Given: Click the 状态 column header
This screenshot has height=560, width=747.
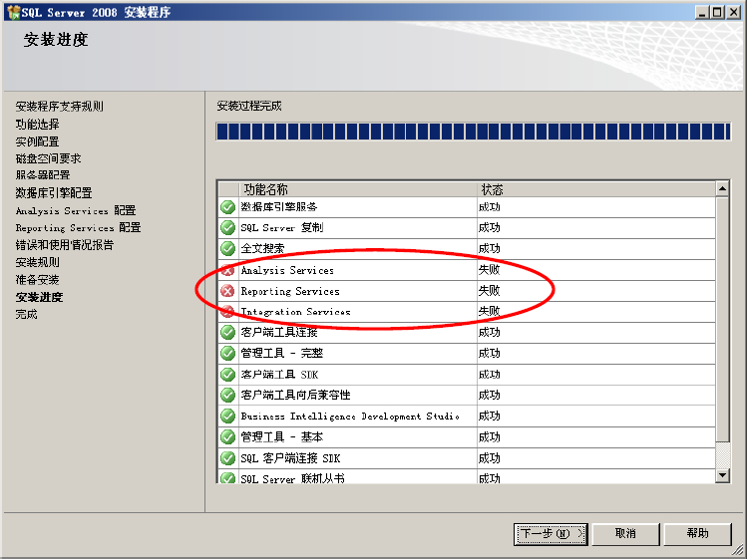Looking at the screenshot, I should (x=596, y=189).
